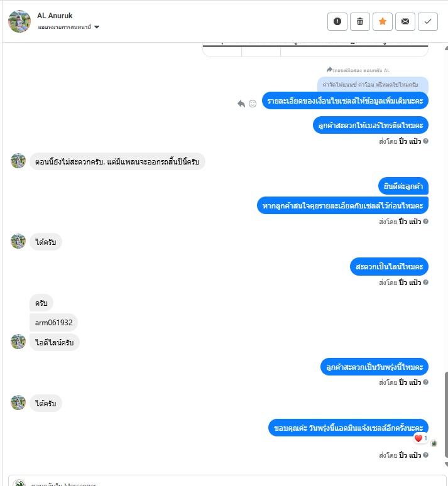Viewport: 448px width, 486px height.
Task: Click the small seen-by avatar near heart
Action: (x=434, y=443)
